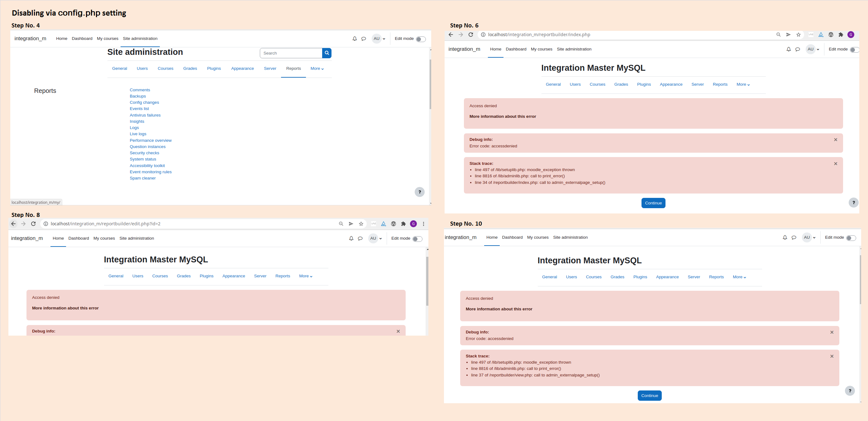Screen dimensions: 868x421
Task: Bookmark page with star in Step 8 browser
Action: click(361, 224)
